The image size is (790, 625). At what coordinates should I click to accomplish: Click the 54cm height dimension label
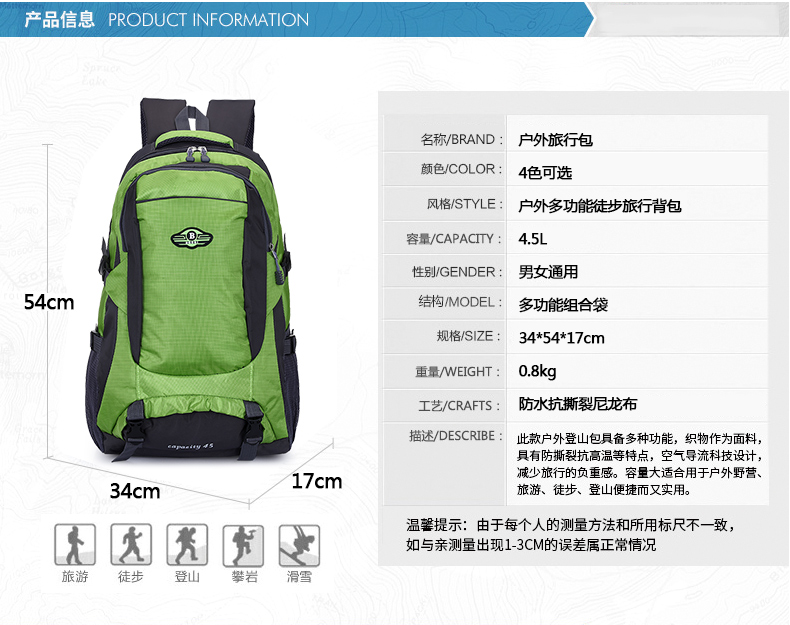[49, 302]
